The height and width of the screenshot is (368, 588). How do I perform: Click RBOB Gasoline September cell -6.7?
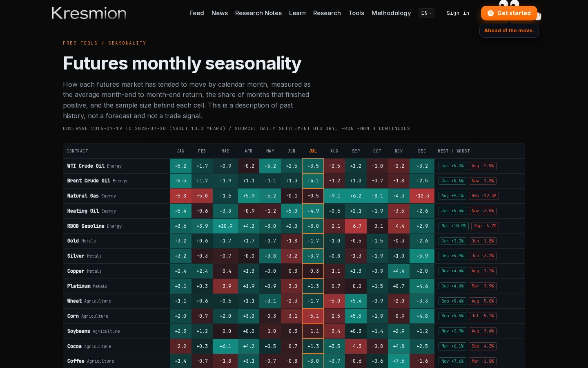pyautogui.click(x=356, y=226)
